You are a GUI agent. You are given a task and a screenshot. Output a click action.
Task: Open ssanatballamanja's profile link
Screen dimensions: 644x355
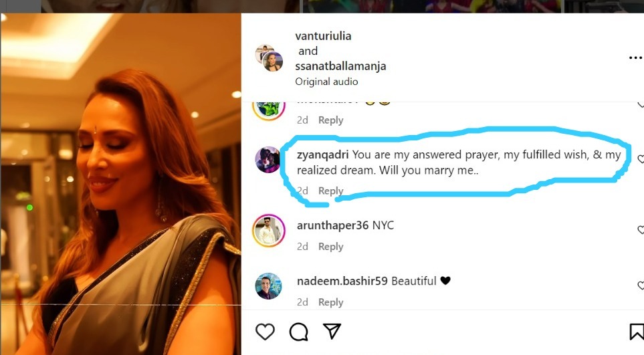(x=340, y=66)
